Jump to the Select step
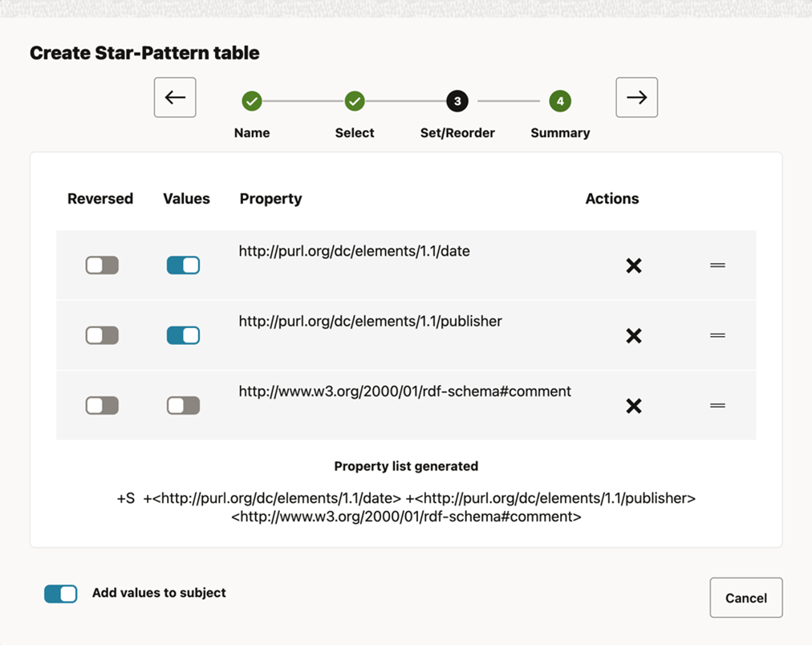This screenshot has width=812, height=645. click(x=355, y=102)
